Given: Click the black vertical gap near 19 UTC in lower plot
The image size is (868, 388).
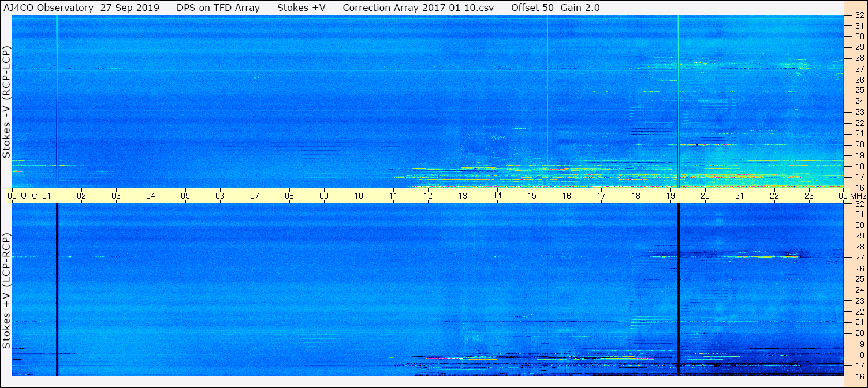Looking at the screenshot, I should [679, 290].
